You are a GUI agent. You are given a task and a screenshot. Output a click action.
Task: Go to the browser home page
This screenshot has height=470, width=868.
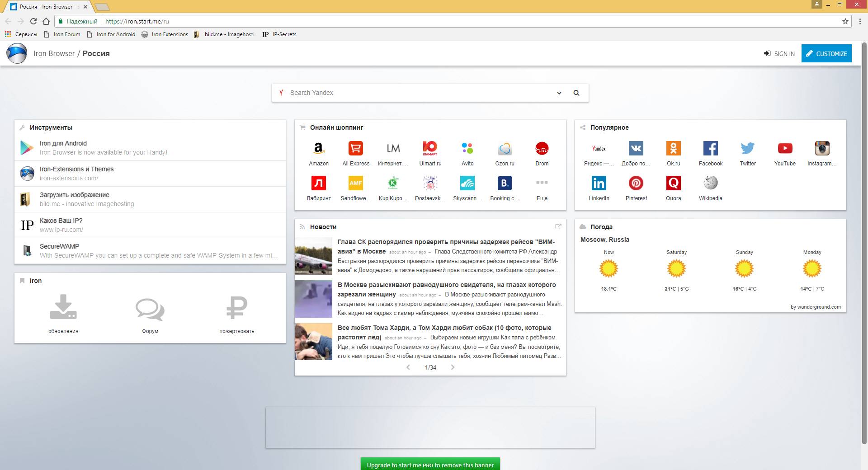46,21
